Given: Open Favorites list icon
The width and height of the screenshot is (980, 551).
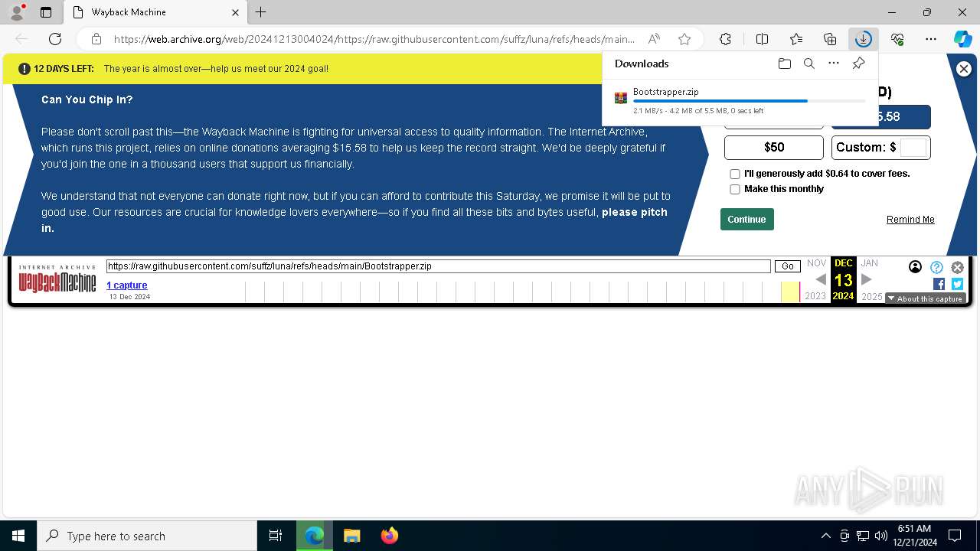Looking at the screenshot, I should [x=796, y=39].
